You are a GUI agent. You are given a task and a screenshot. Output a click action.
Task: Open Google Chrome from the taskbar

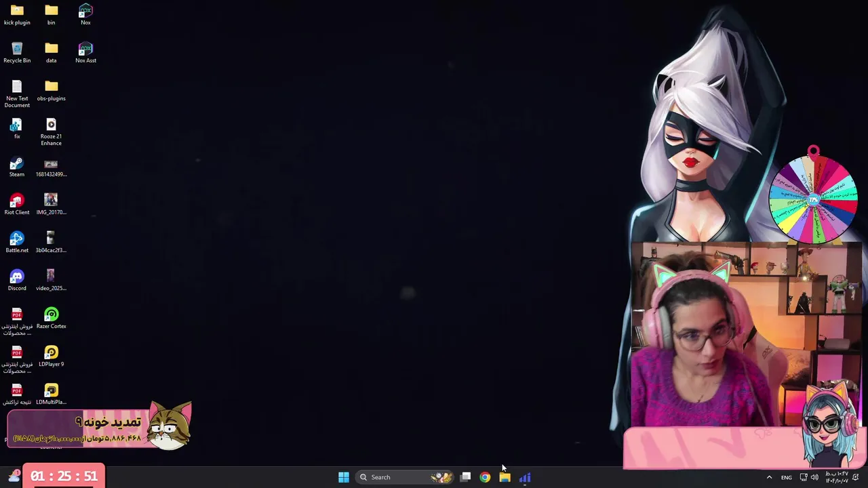[485, 477]
